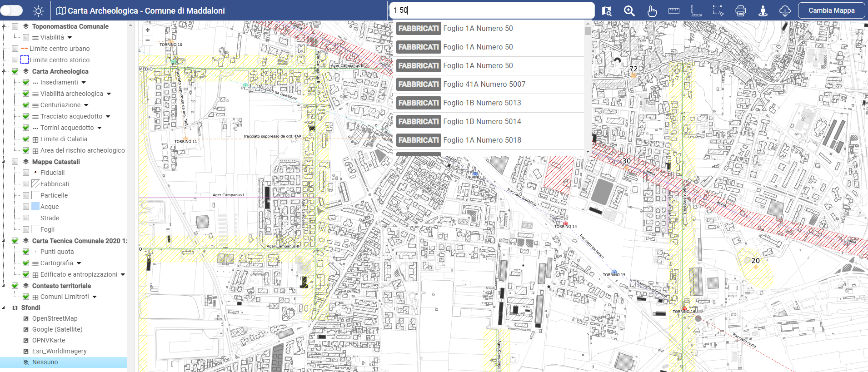Open the Viabilità archeologica dropdown arrow
This screenshot has width=868, height=372.
tap(109, 94)
